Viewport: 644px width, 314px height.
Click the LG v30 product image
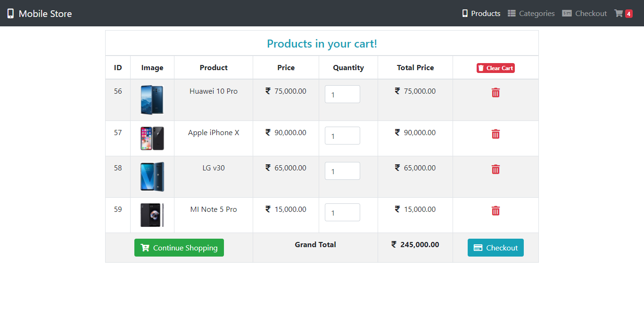click(x=152, y=176)
